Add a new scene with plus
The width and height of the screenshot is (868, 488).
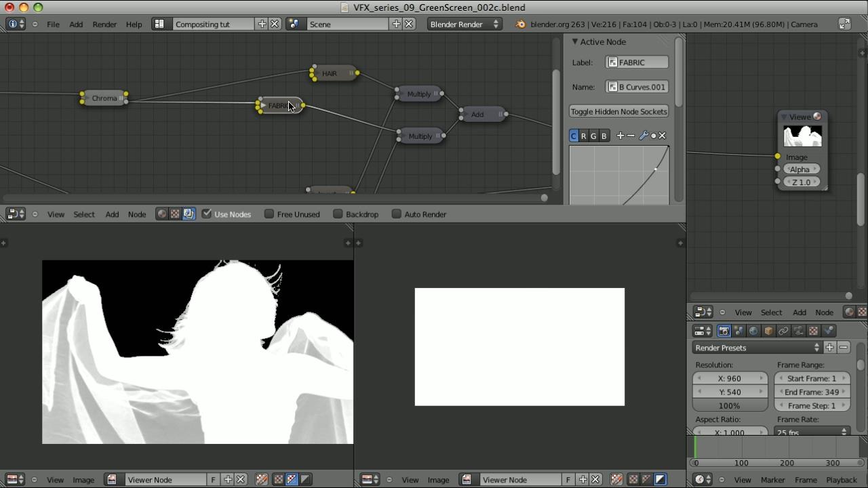396,24
